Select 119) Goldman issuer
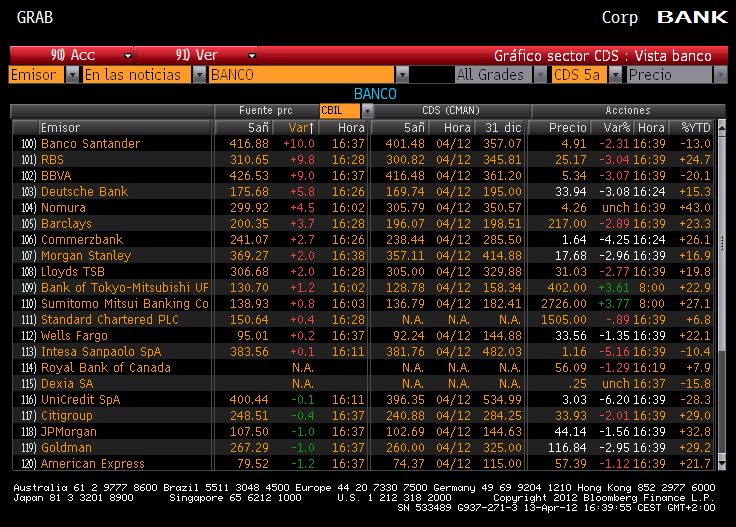The width and height of the screenshot is (736, 527). (x=66, y=448)
